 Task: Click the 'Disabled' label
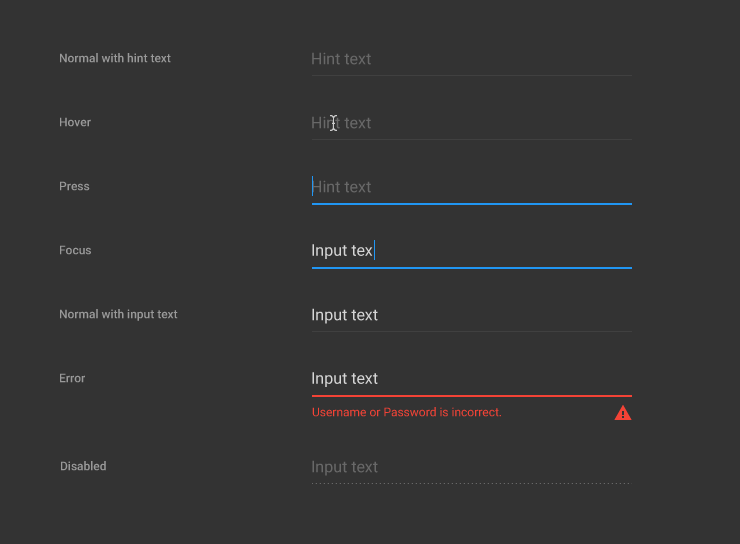click(x=83, y=467)
